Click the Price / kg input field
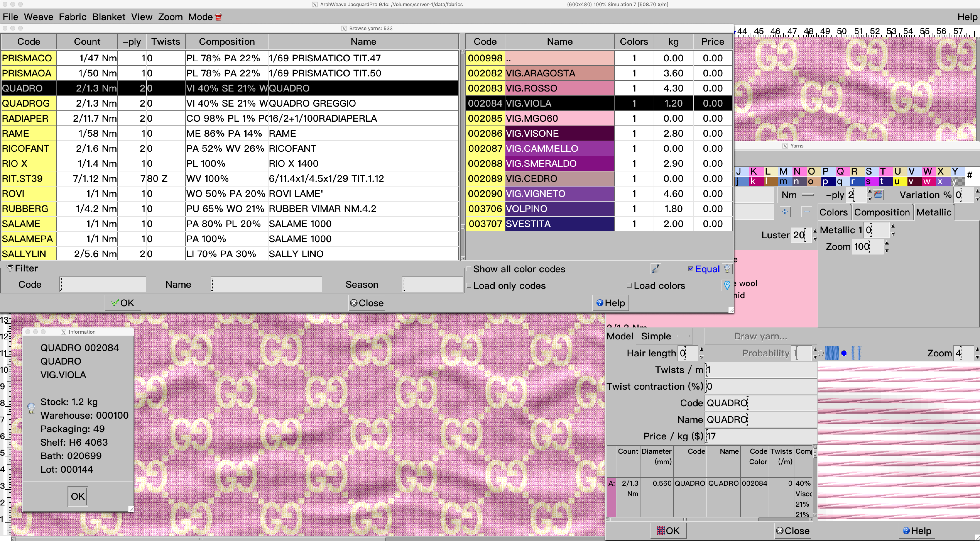The image size is (980, 541). click(x=761, y=436)
